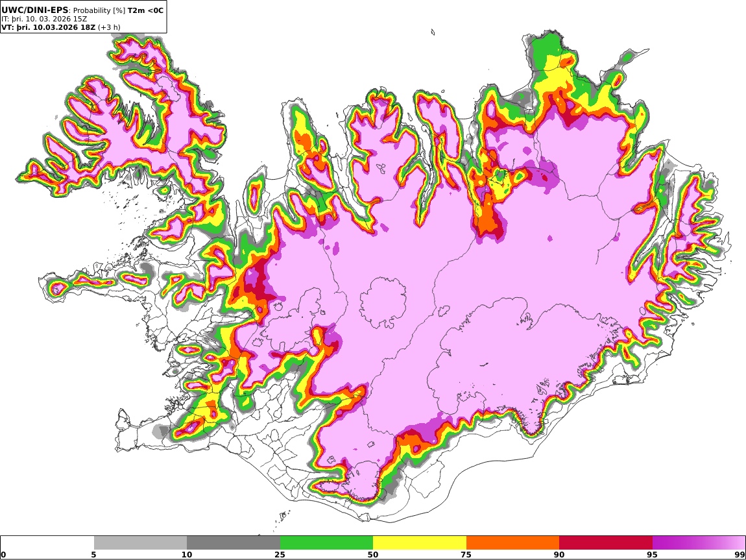This screenshot has width=746, height=560.
Task: Click the legend tick label '5'
Action: (93, 555)
